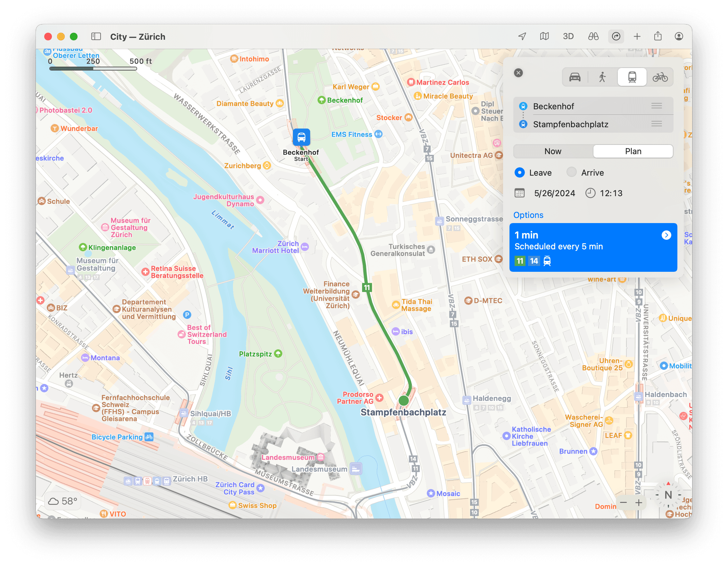
Task: Zoom out with the minus button
Action: coord(623,502)
